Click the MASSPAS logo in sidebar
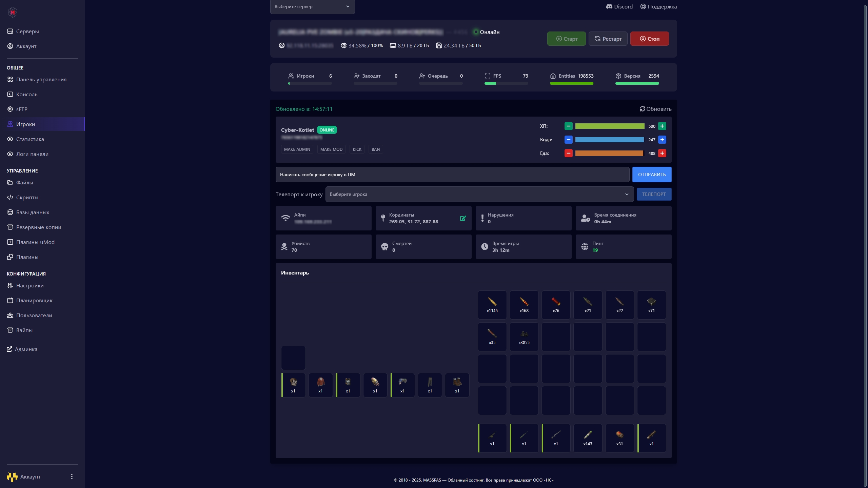The image size is (868, 488). click(x=13, y=12)
